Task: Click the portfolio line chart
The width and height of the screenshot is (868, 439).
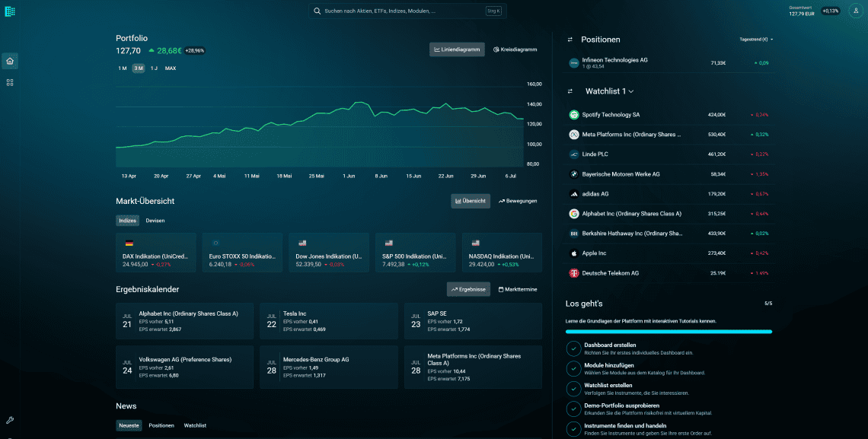Action: pos(320,126)
